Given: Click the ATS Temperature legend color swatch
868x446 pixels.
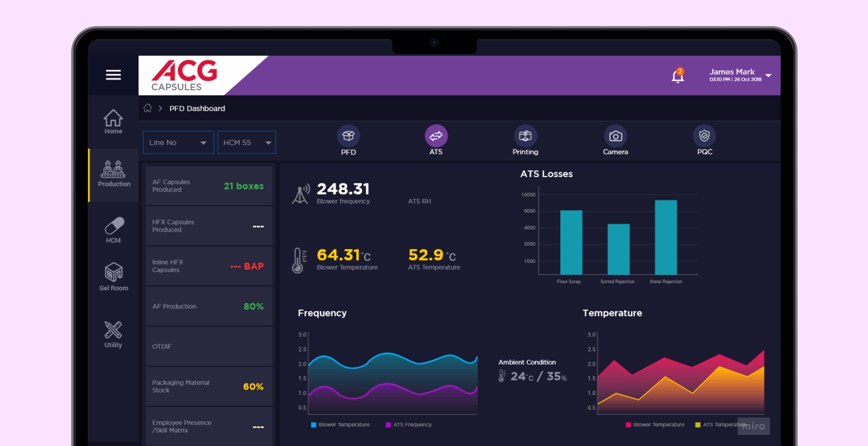Looking at the screenshot, I should pos(698,425).
